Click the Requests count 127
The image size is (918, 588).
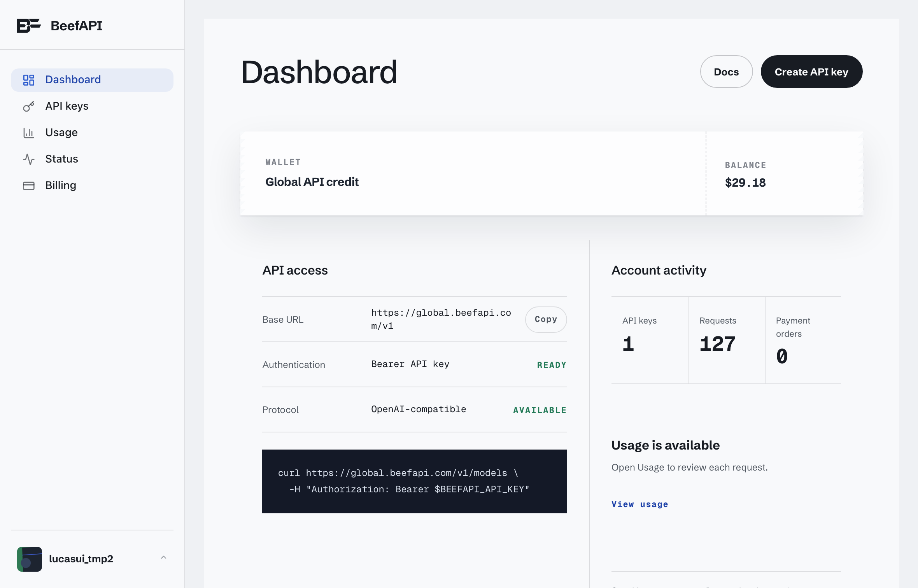(x=717, y=344)
